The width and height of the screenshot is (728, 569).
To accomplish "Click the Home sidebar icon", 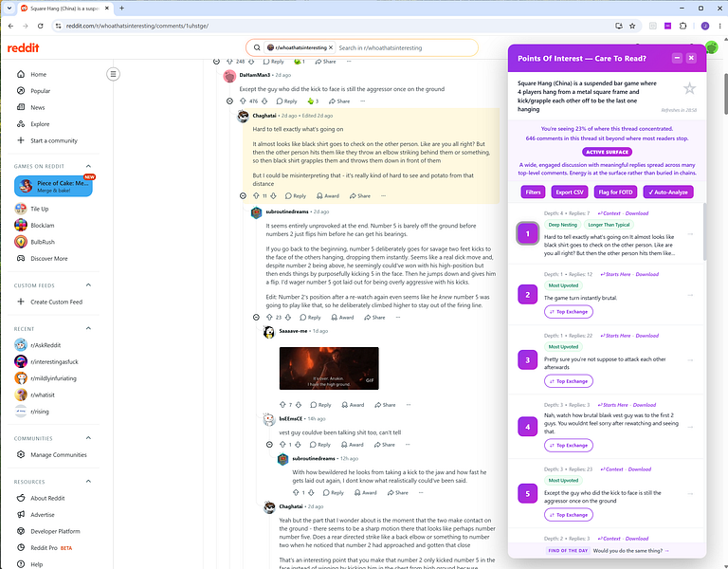I will click(21, 74).
